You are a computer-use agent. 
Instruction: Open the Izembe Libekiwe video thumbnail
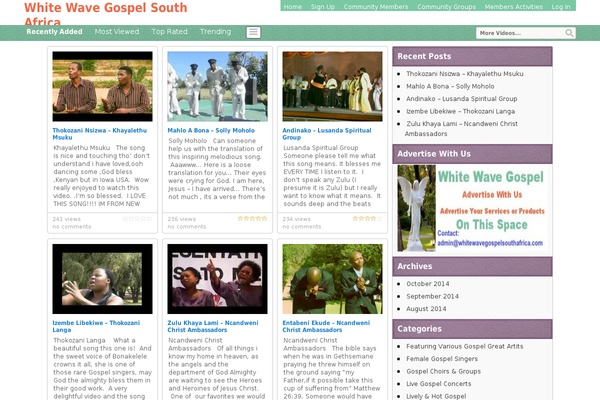(x=102, y=279)
